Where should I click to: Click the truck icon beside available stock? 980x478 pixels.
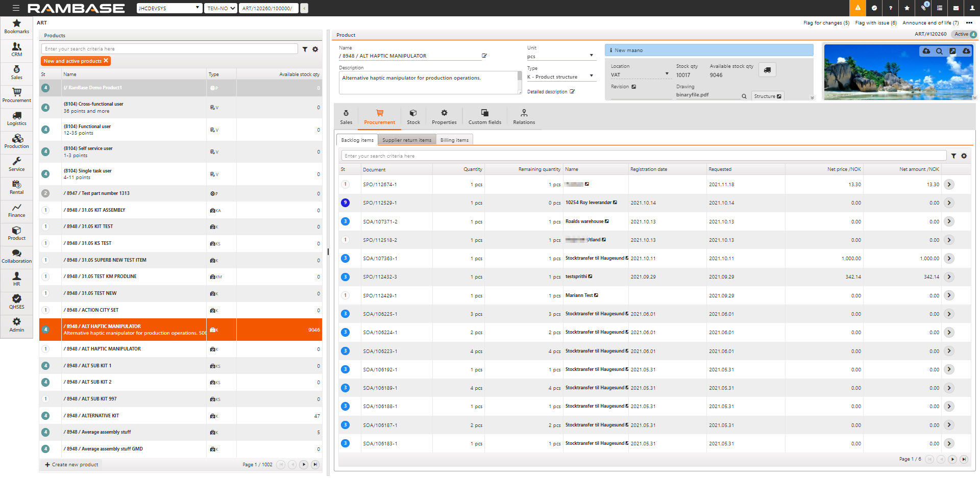click(x=767, y=70)
